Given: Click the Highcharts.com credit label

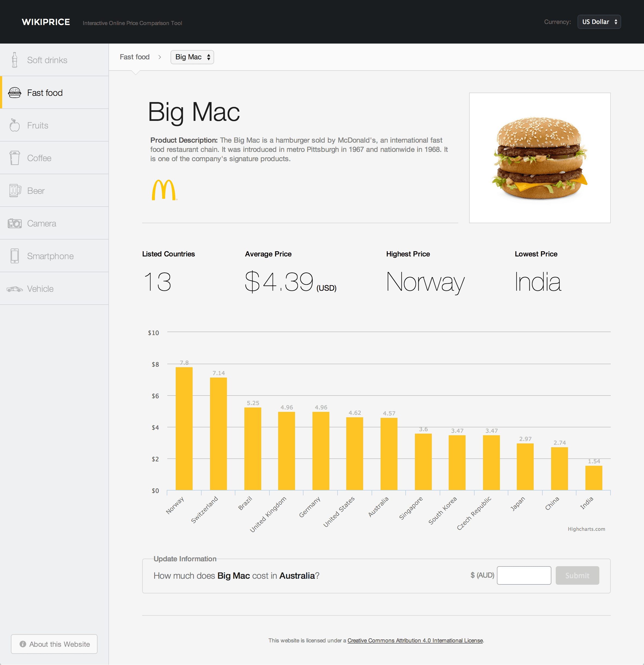Looking at the screenshot, I should point(586,529).
